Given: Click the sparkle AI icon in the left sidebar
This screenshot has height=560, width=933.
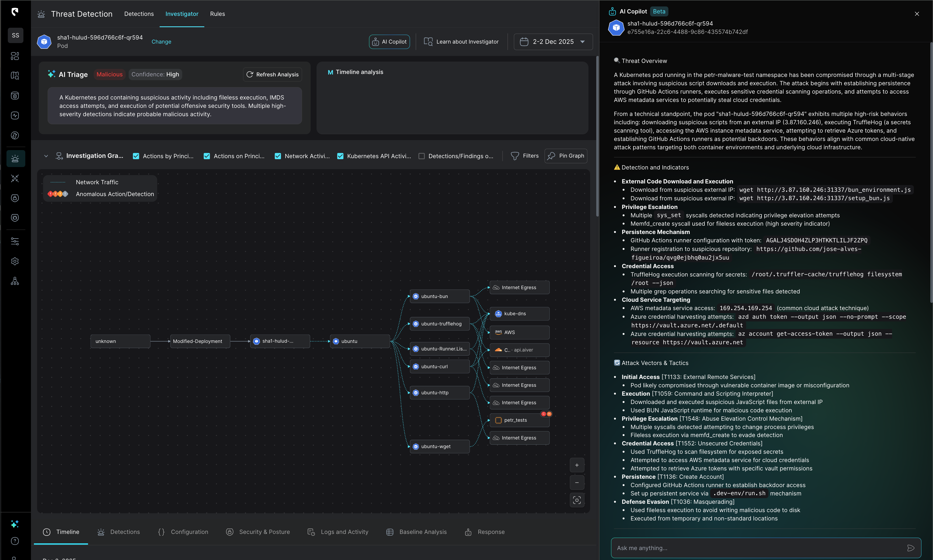Looking at the screenshot, I should pos(15,524).
